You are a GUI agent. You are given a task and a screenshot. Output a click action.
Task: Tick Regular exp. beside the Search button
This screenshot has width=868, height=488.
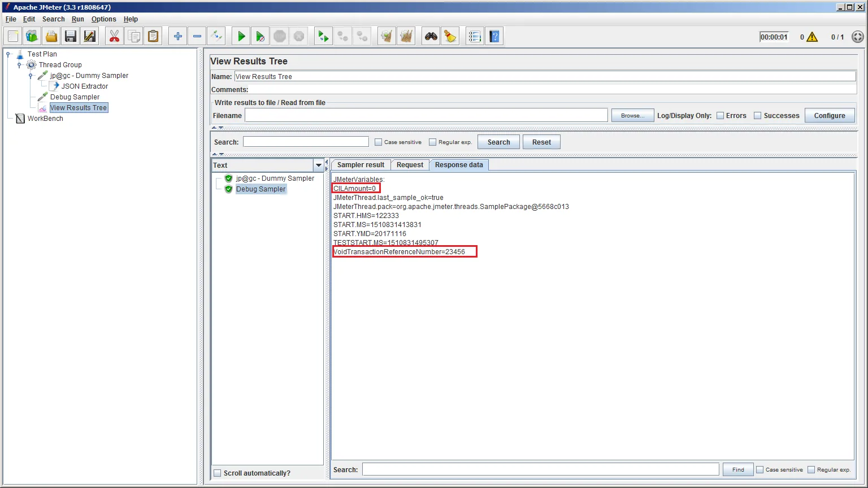[433, 142]
